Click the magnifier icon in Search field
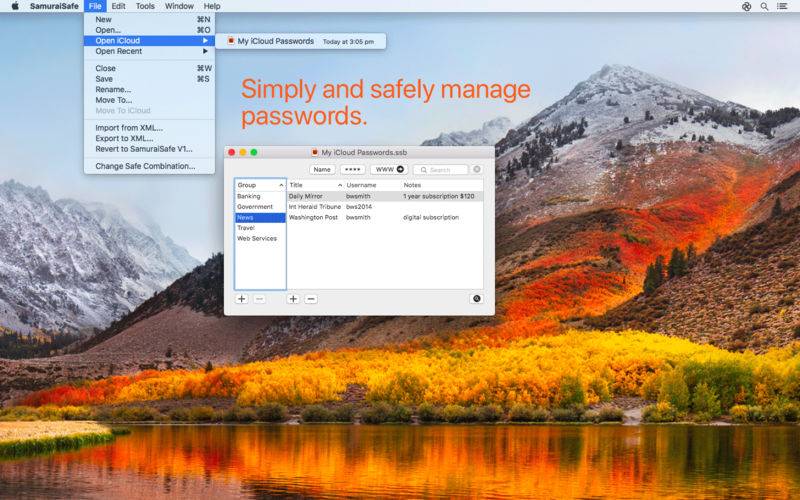800x500 pixels. pos(423,169)
